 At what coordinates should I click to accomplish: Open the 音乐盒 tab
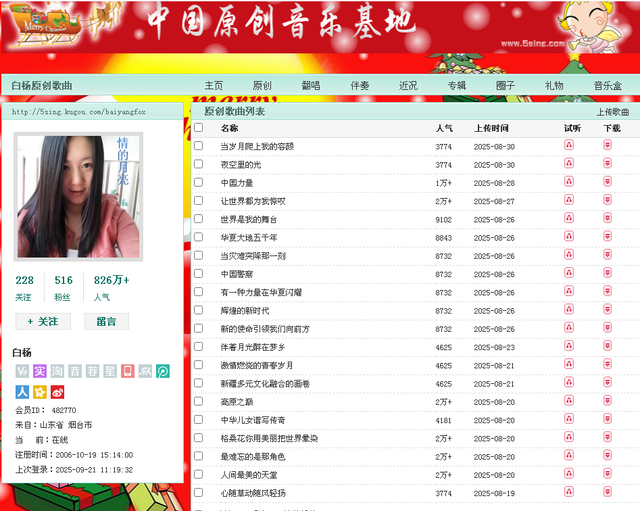(x=608, y=85)
